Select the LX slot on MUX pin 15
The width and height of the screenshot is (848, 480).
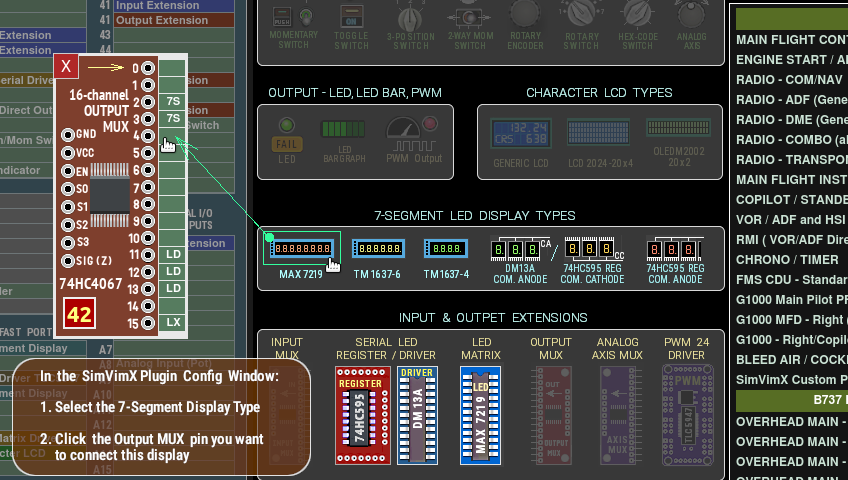[173, 322]
